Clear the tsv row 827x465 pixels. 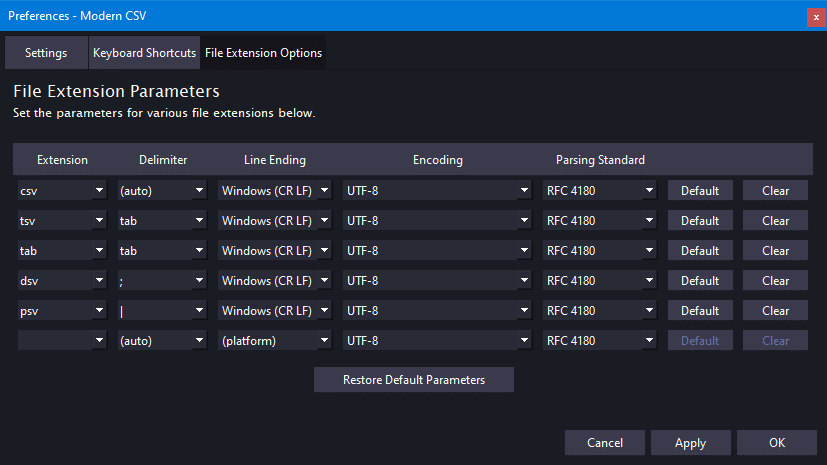pyautogui.click(x=775, y=220)
